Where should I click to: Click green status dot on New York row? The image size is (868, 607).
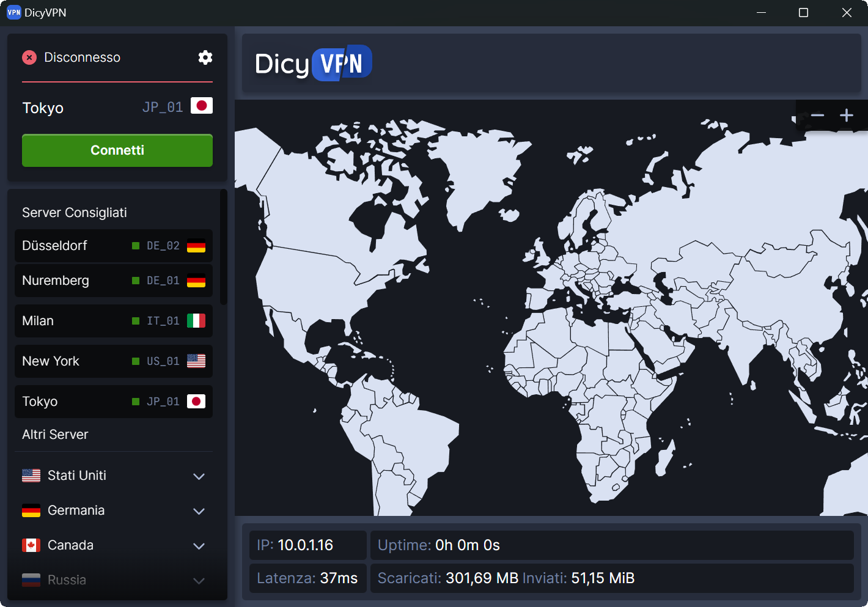coord(136,361)
